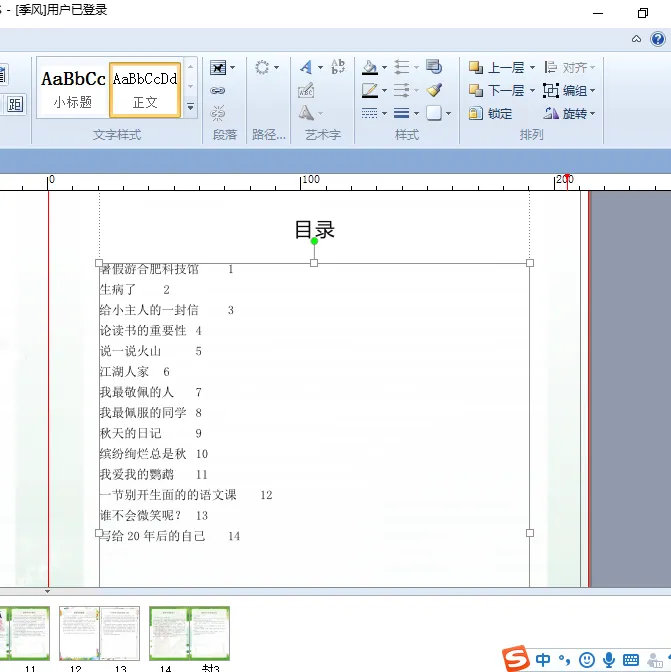671x672 pixels.
Task: Click the 锁定 lock button
Action: [491, 113]
